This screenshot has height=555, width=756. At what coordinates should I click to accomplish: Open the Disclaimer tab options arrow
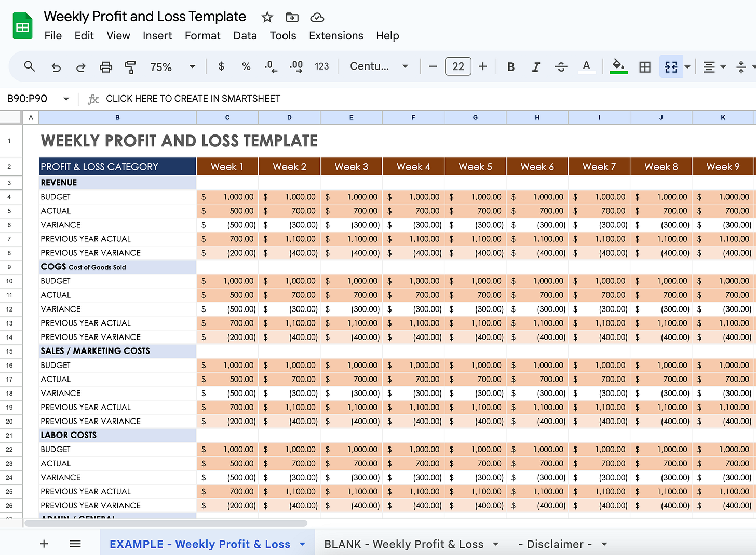pyautogui.click(x=604, y=544)
